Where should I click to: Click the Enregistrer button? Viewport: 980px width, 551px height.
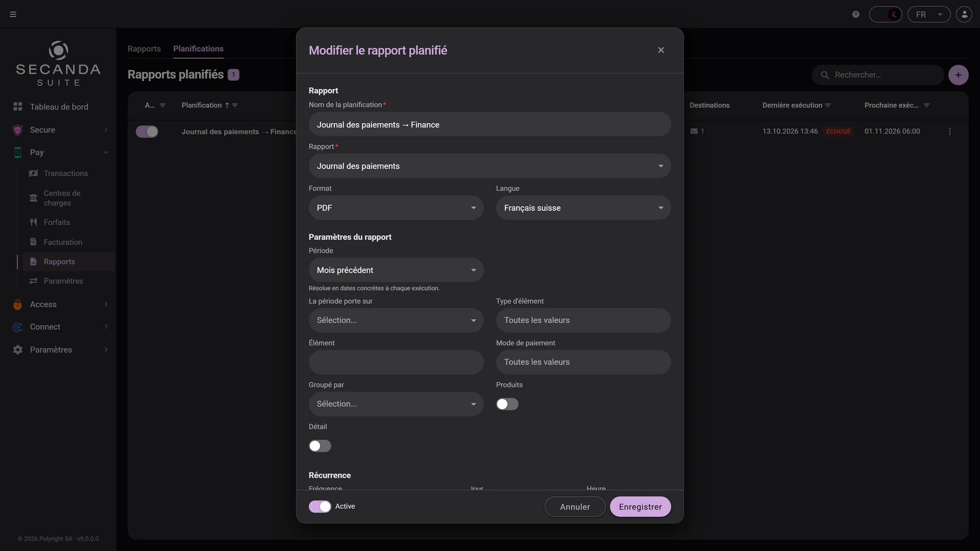pos(641,507)
